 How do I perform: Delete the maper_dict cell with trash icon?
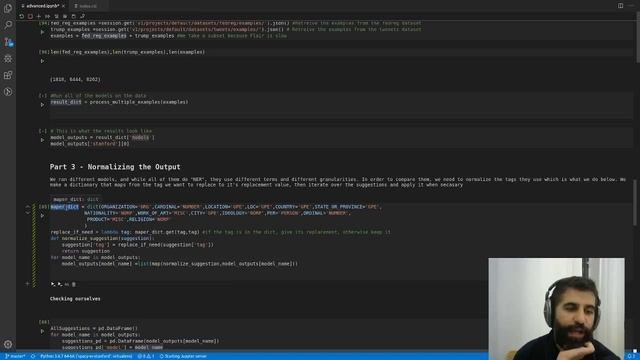tap(74, 284)
